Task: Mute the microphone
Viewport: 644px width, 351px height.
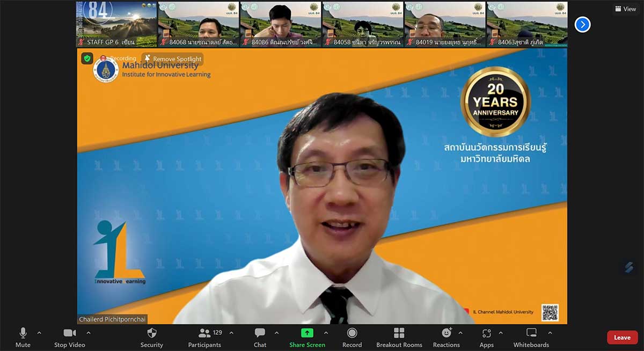Action: (23, 333)
